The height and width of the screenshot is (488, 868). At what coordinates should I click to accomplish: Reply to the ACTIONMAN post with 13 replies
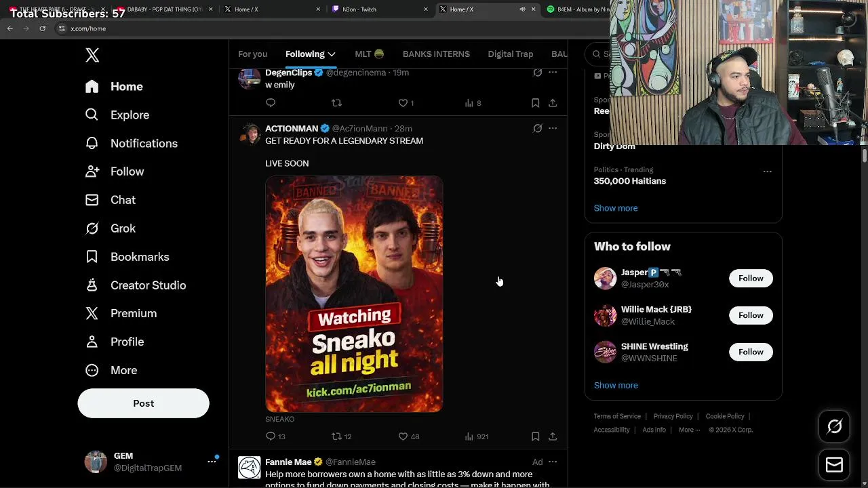tap(275, 436)
